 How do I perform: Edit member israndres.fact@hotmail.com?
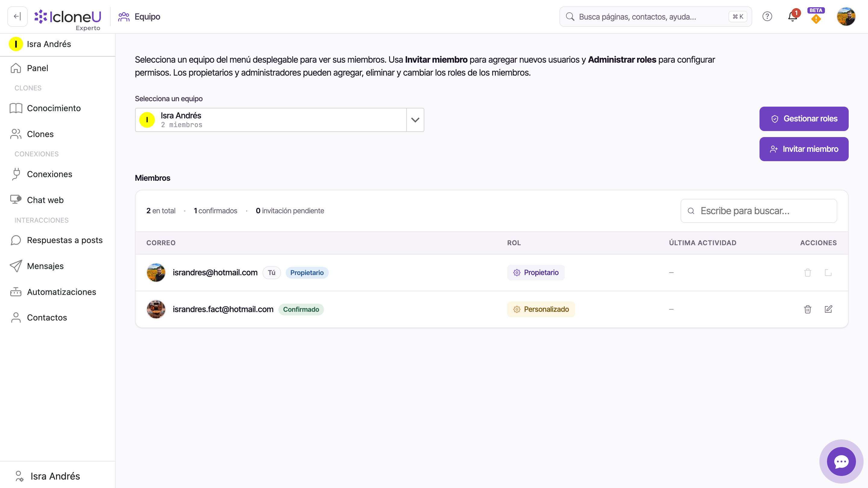[x=828, y=309]
